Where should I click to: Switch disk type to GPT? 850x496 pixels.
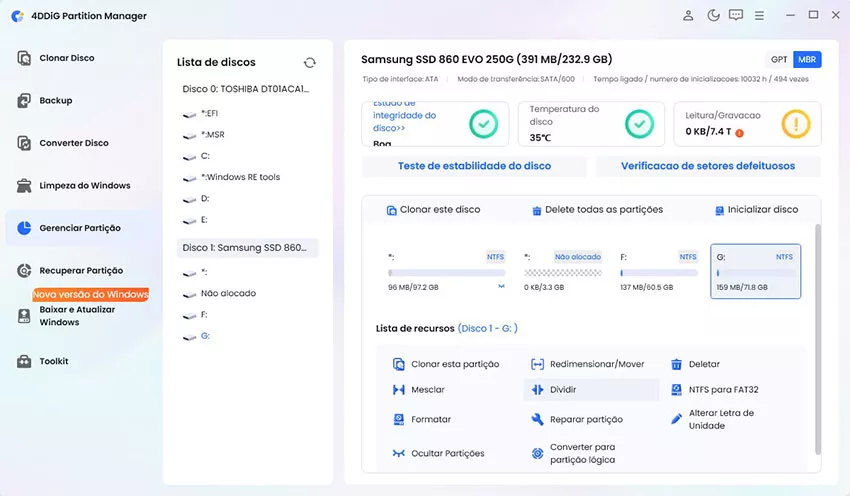tap(779, 60)
